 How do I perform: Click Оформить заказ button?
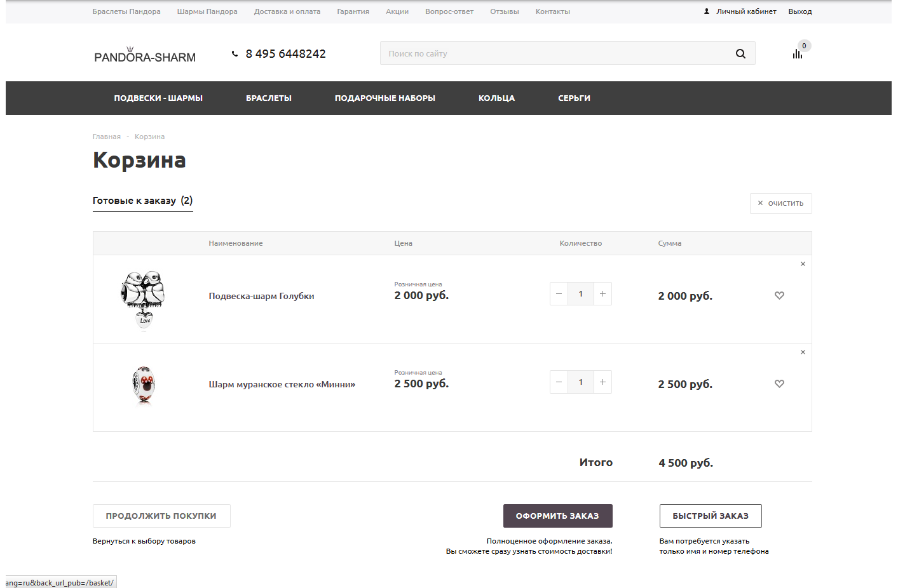coord(558,516)
